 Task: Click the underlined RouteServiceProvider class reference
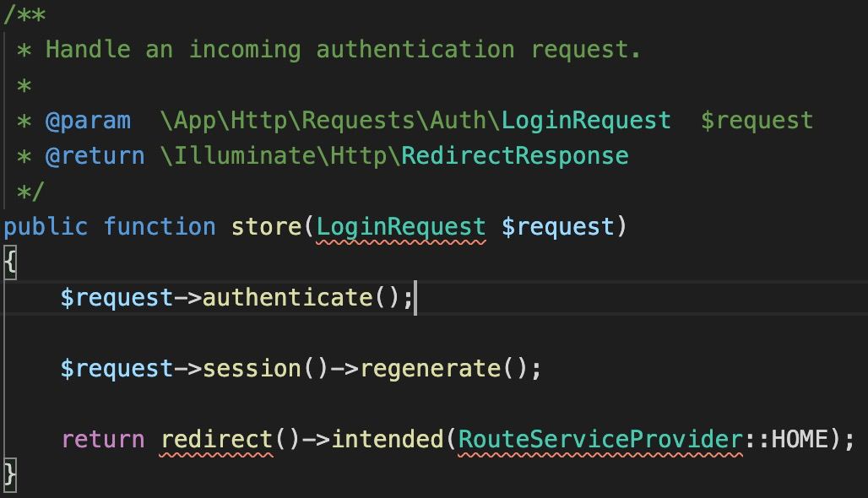click(x=600, y=440)
